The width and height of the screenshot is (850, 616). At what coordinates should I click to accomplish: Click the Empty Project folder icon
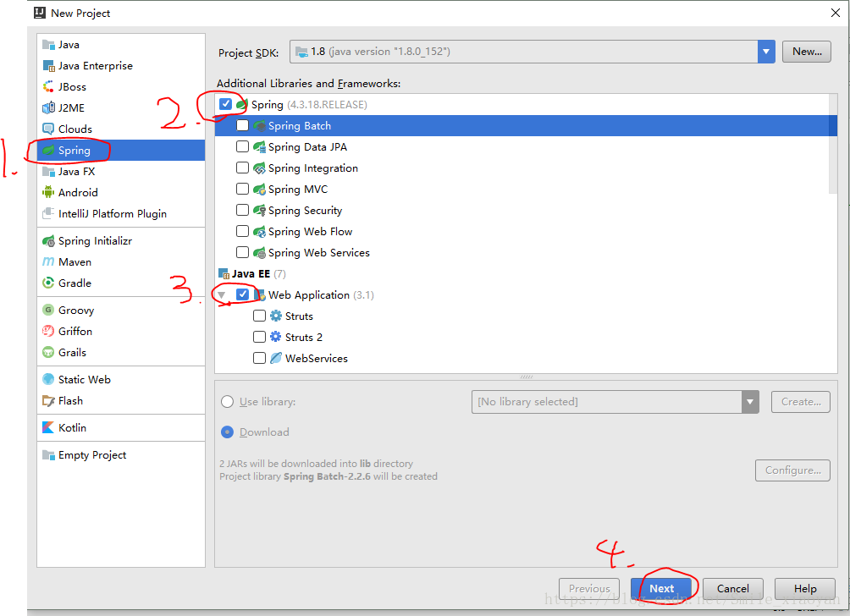click(x=48, y=455)
